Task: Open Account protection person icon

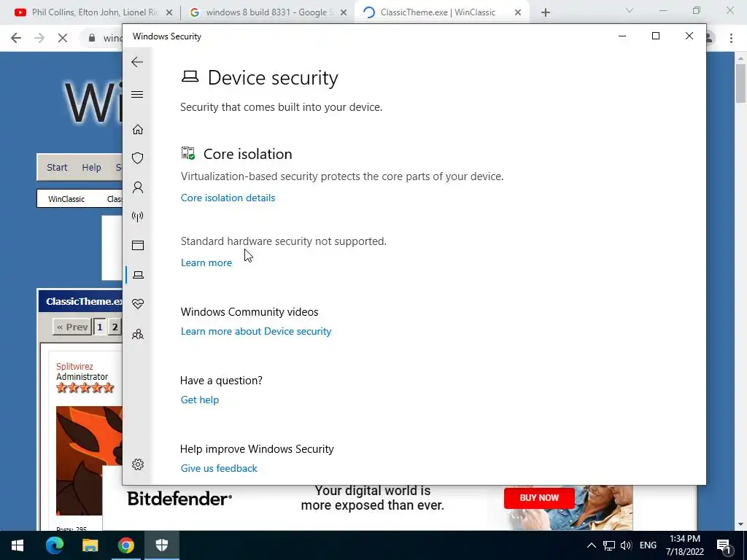Action: point(138,187)
